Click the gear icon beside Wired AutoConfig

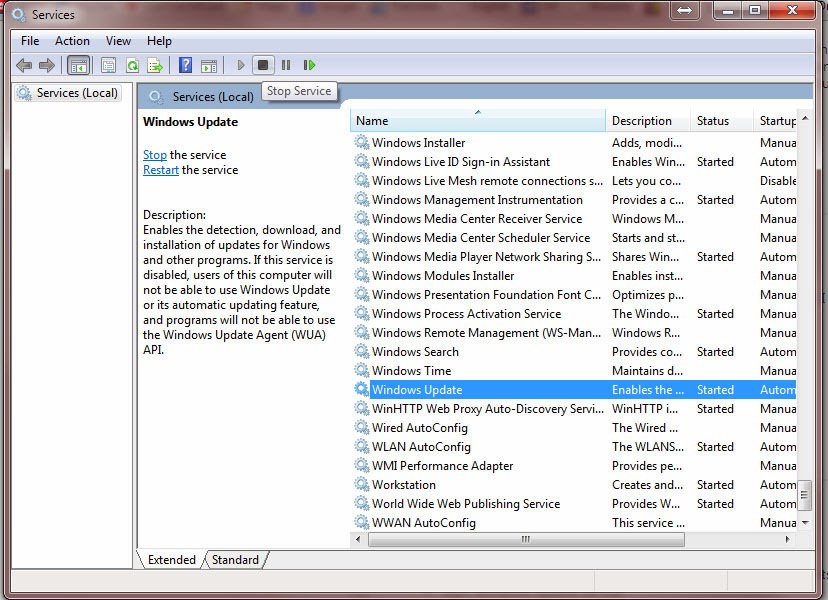(362, 427)
